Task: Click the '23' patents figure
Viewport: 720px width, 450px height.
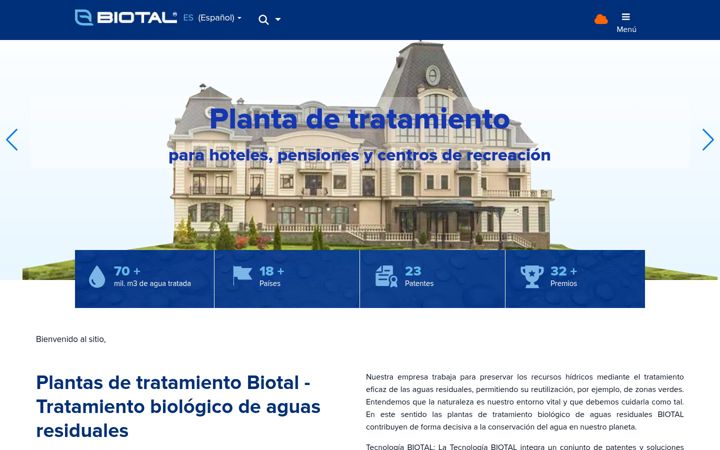Action: [413, 271]
